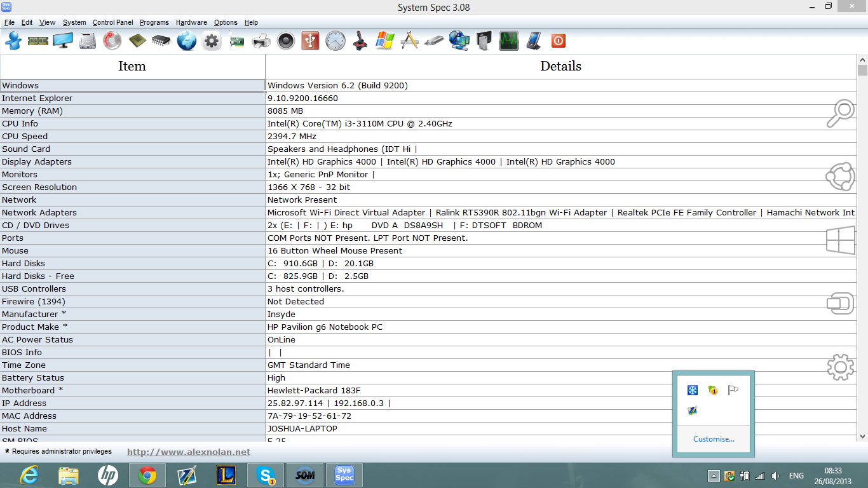Visit the www.alexnolan.net link
This screenshot has width=868, height=488.
[189, 452]
